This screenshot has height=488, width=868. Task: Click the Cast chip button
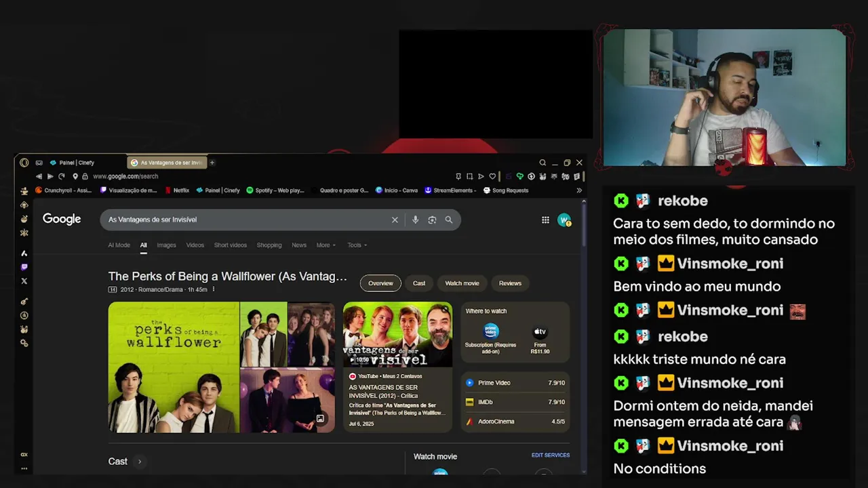419,283
